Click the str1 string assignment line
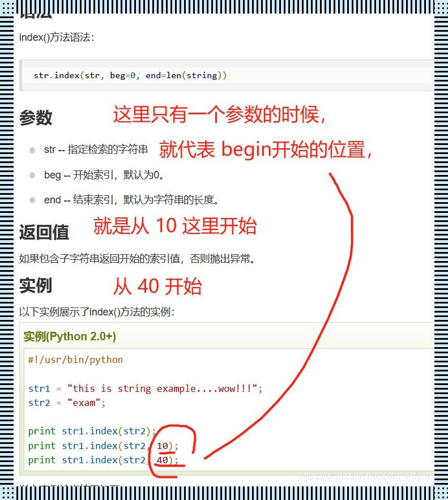The height and width of the screenshot is (500, 448). (x=145, y=388)
